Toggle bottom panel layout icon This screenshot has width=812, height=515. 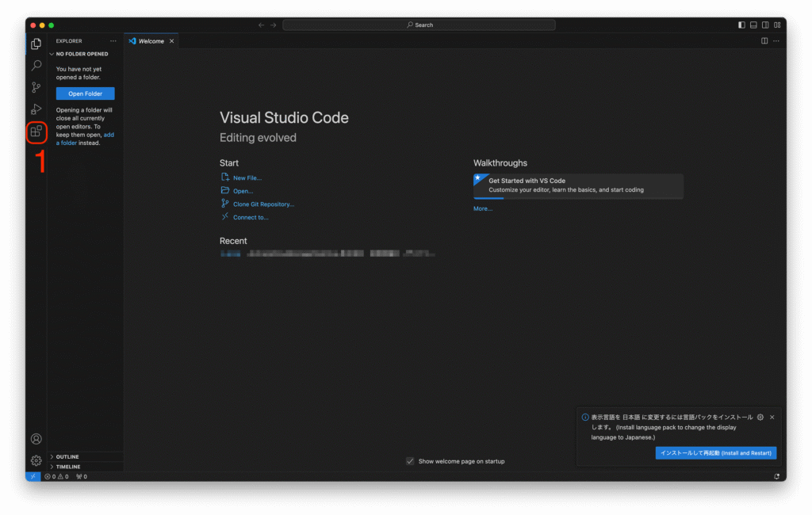coord(753,25)
